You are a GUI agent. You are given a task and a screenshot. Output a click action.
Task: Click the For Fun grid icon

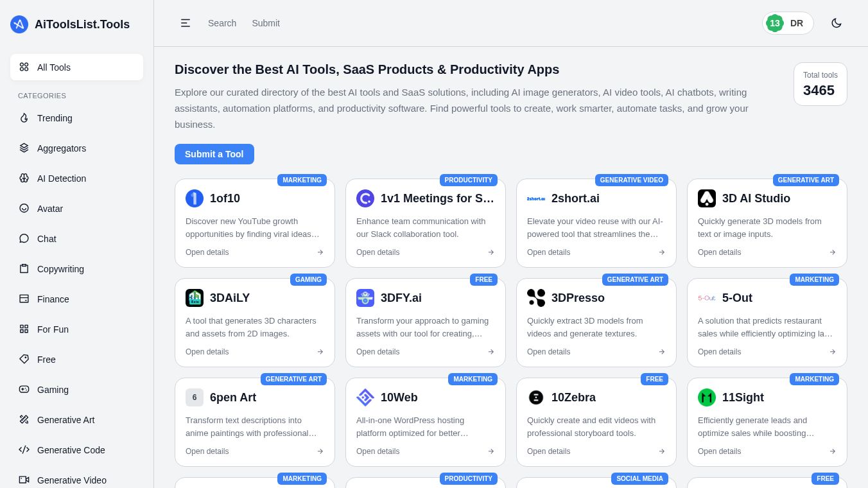[x=24, y=329]
